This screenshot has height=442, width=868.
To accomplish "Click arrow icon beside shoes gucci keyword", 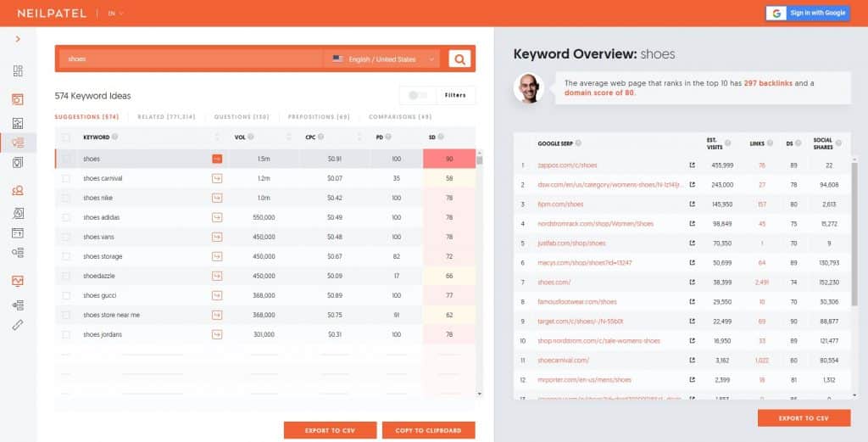I will (x=217, y=295).
